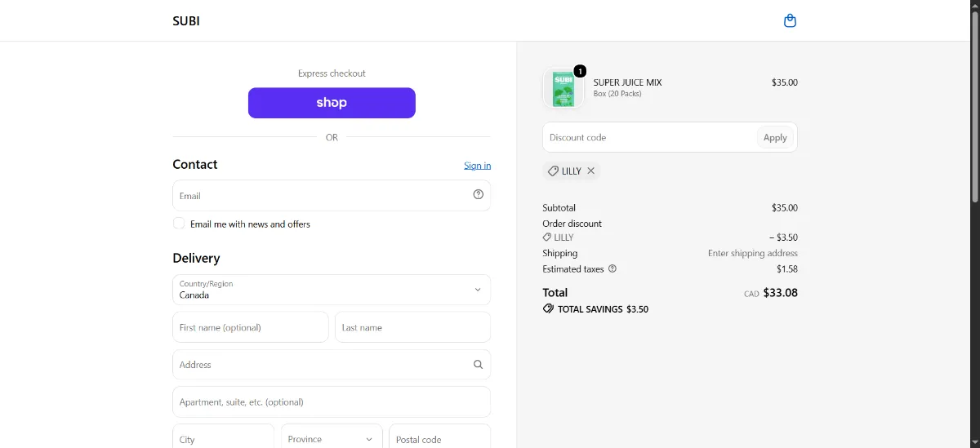Open the Country/Region dropdown
980x448 pixels.
(x=332, y=290)
